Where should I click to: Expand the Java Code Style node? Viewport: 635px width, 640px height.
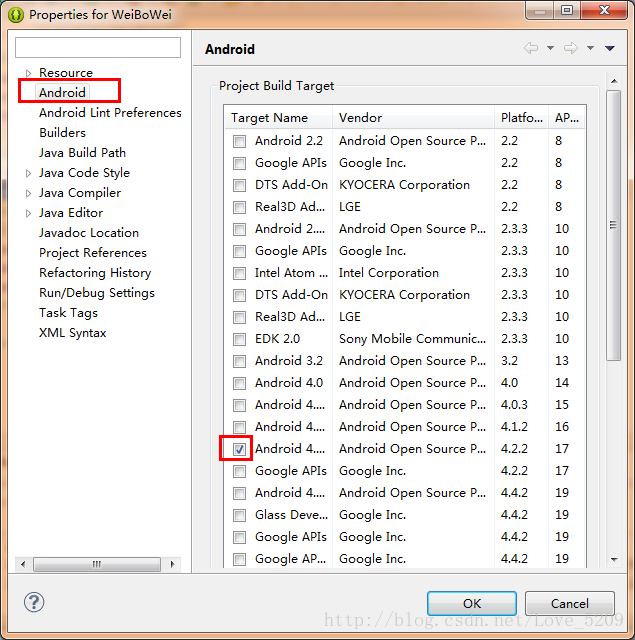pos(28,173)
